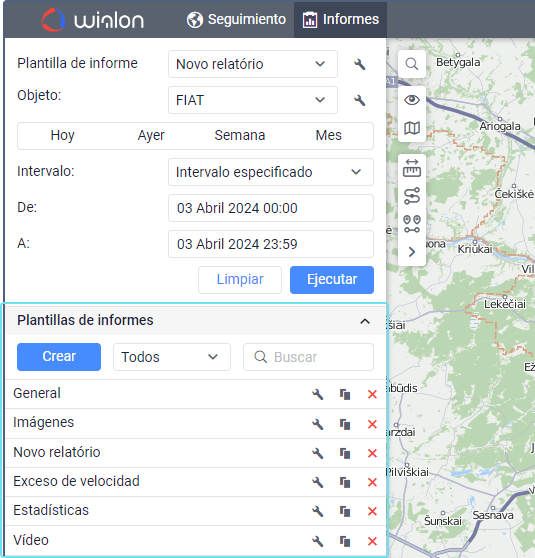Viewport: 535px width, 558px height.
Task: Open the map search magnifier tool
Action: click(x=412, y=64)
